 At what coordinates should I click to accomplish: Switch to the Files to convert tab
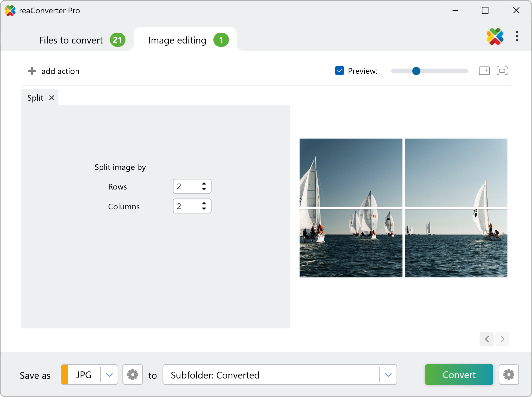click(71, 40)
